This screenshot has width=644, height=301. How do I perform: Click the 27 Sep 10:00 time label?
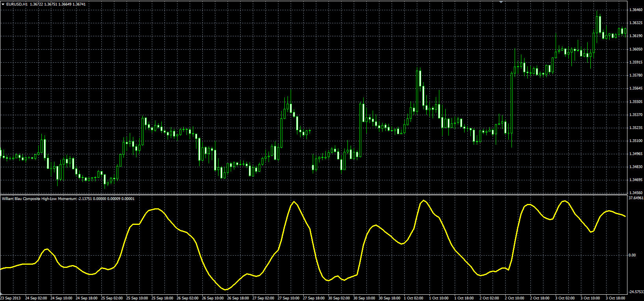[x=288, y=298]
